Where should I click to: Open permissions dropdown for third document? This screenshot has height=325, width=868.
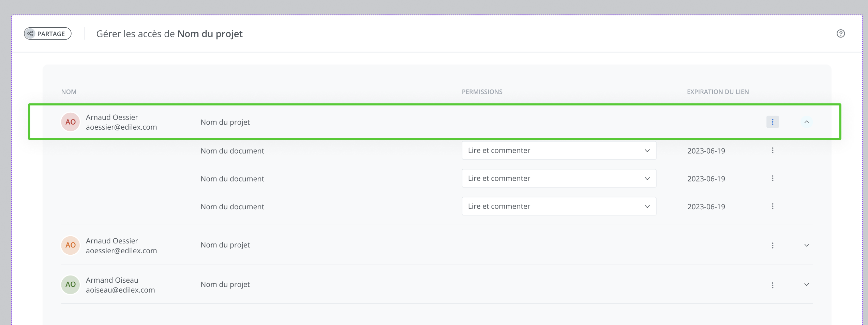558,206
